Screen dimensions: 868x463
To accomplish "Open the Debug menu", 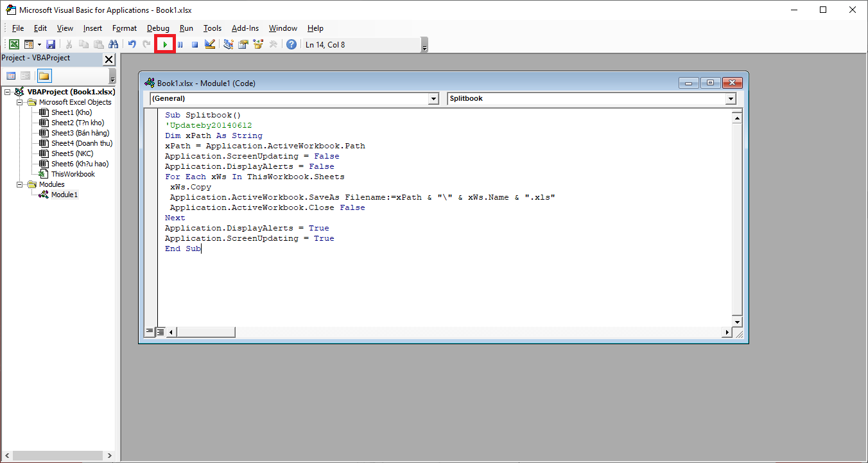I will 158,28.
